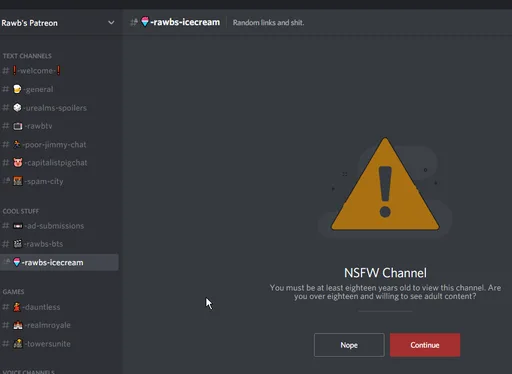Click the topic 'Random links and shit.'

point(268,23)
